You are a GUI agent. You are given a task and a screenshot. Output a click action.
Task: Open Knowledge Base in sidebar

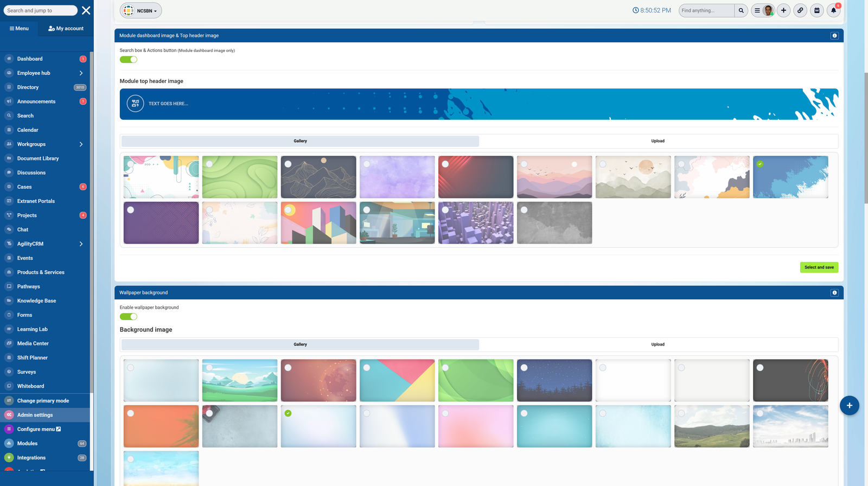pyautogui.click(x=36, y=301)
